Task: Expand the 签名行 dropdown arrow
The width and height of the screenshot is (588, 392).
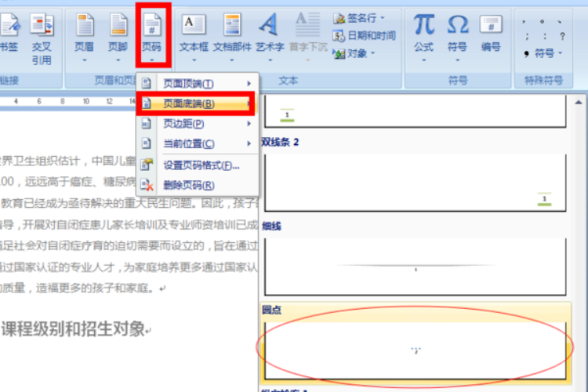Action: [383, 17]
